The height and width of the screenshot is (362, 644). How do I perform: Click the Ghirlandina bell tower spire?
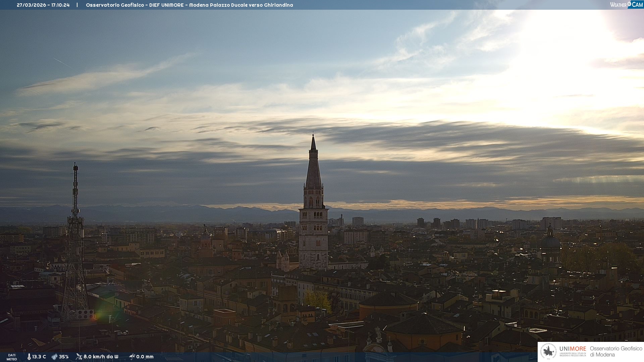pyautogui.click(x=314, y=168)
